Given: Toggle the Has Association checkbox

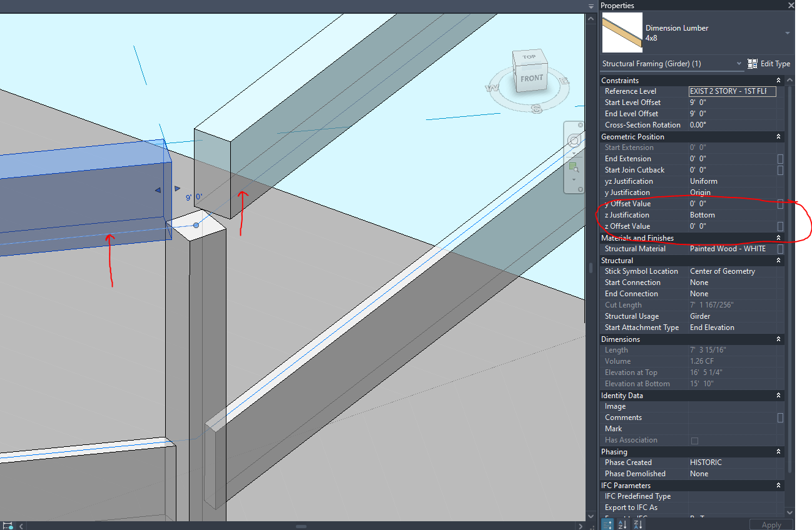Looking at the screenshot, I should point(694,439).
